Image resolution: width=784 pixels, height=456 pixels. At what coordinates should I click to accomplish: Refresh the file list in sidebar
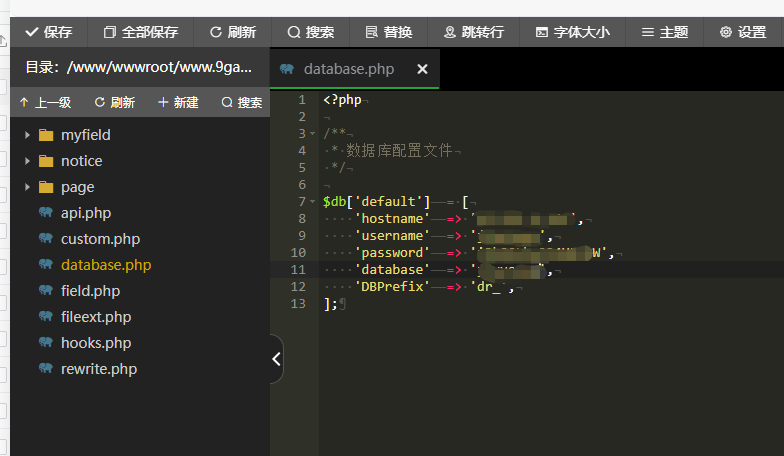click(114, 103)
